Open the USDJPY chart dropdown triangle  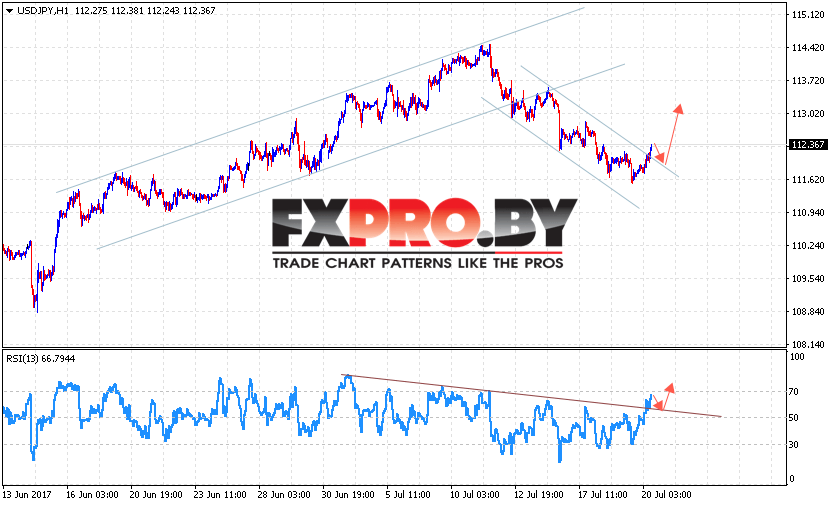click(x=9, y=11)
